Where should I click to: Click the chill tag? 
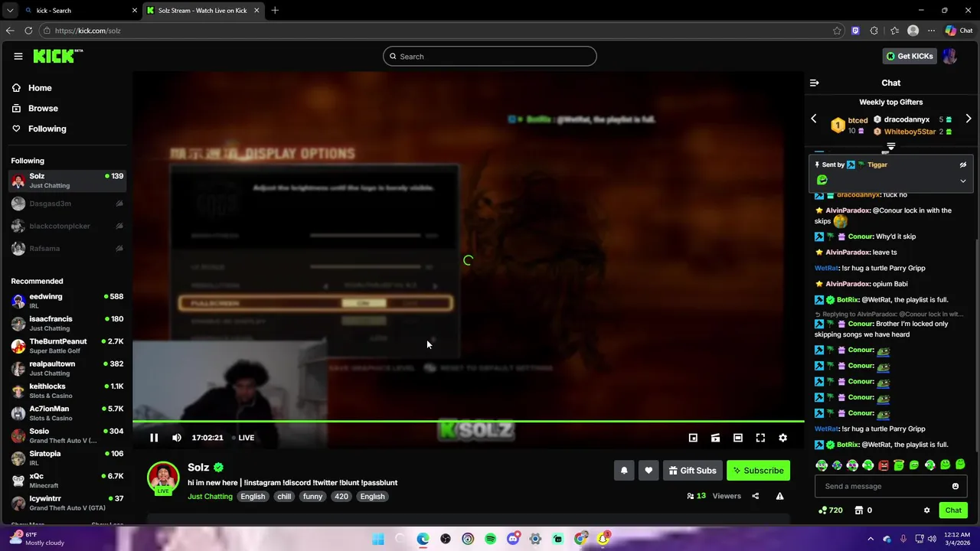tap(284, 497)
